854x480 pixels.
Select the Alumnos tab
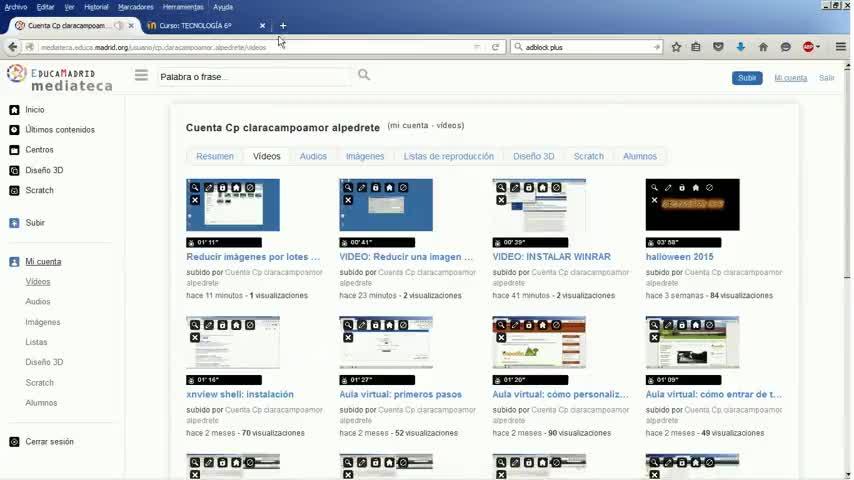pos(640,156)
